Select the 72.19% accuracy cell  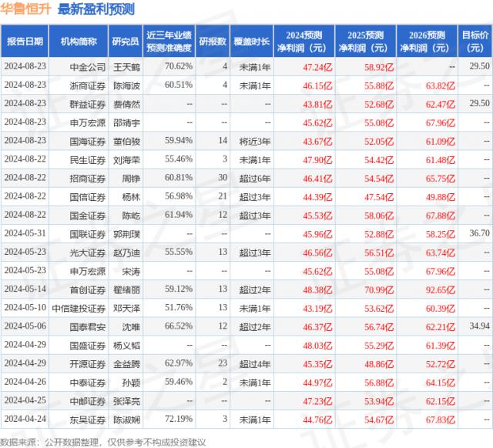(179, 419)
